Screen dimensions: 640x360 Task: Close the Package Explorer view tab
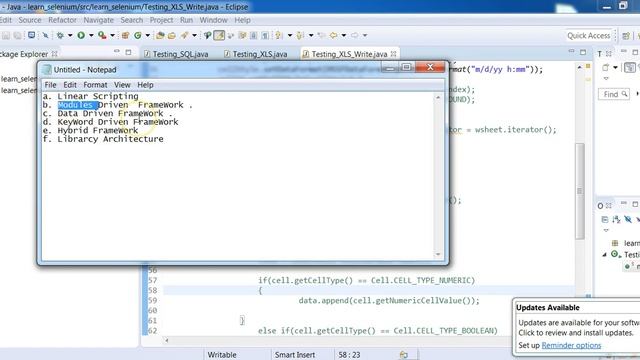(54, 54)
